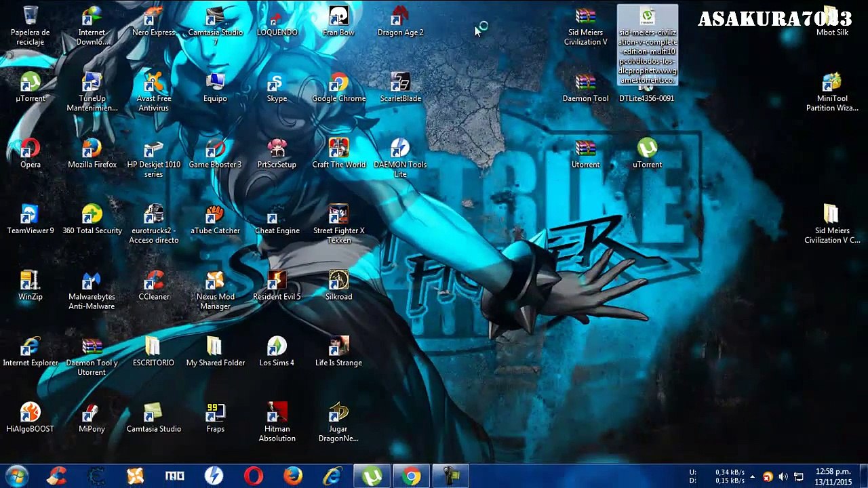Open the PrtScrSetup icon
The height and width of the screenshot is (488, 868).
click(277, 154)
